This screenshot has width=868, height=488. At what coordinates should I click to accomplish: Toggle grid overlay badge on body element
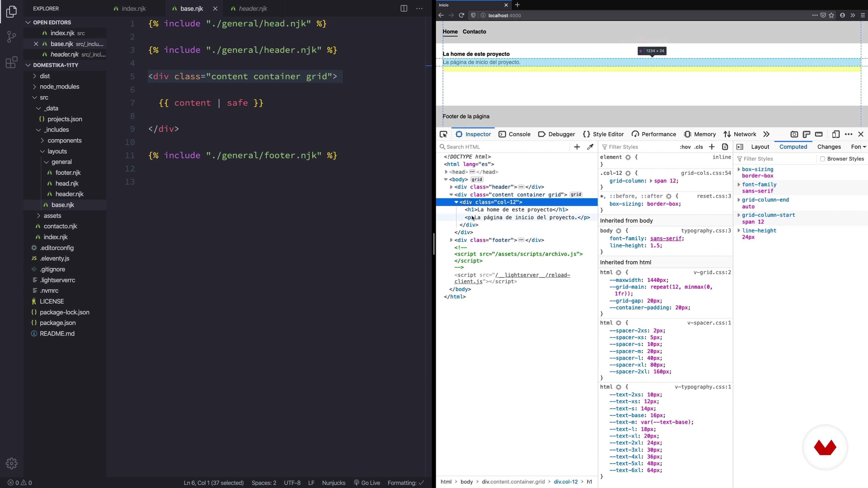click(x=477, y=180)
